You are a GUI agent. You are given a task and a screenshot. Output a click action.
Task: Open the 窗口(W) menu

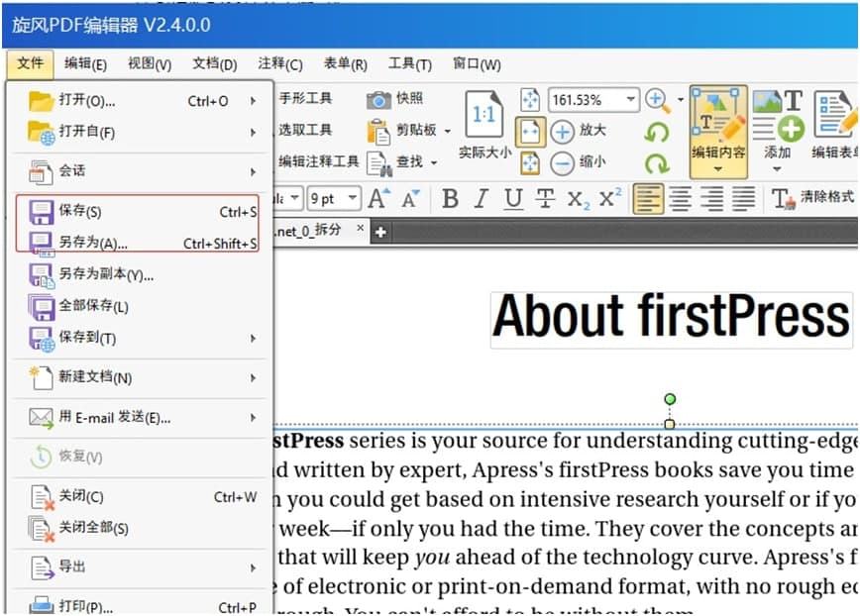(476, 64)
